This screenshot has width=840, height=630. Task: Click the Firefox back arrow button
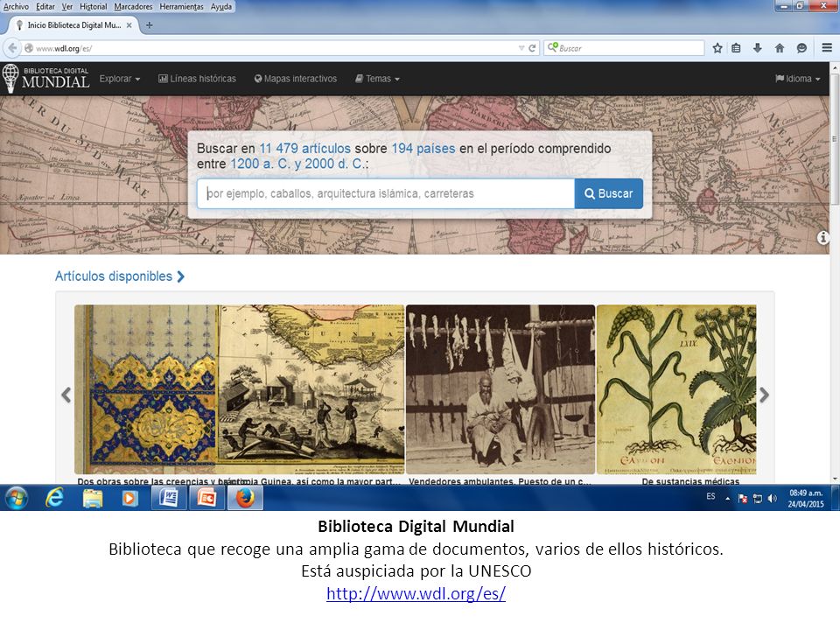[x=11, y=48]
